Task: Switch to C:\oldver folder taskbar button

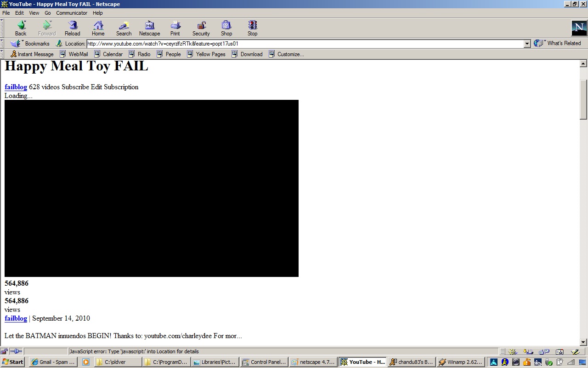Action: (x=118, y=362)
